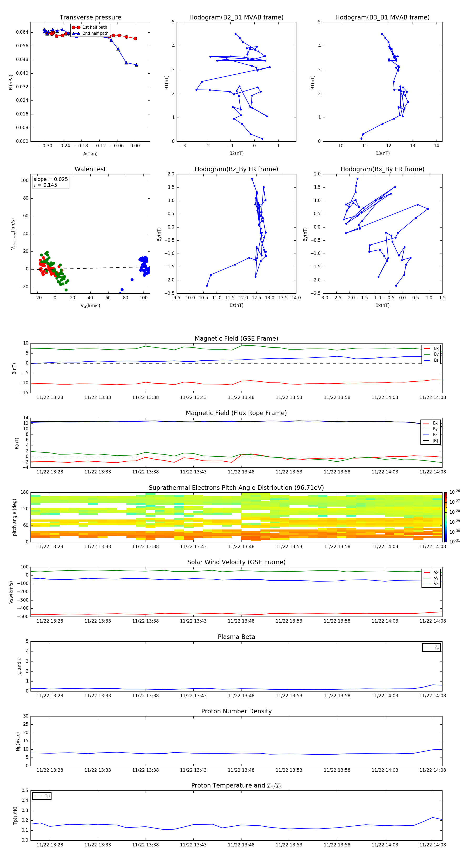Select 'Vz' in the solar wind legend
This screenshot has height=868, width=473.
click(431, 584)
